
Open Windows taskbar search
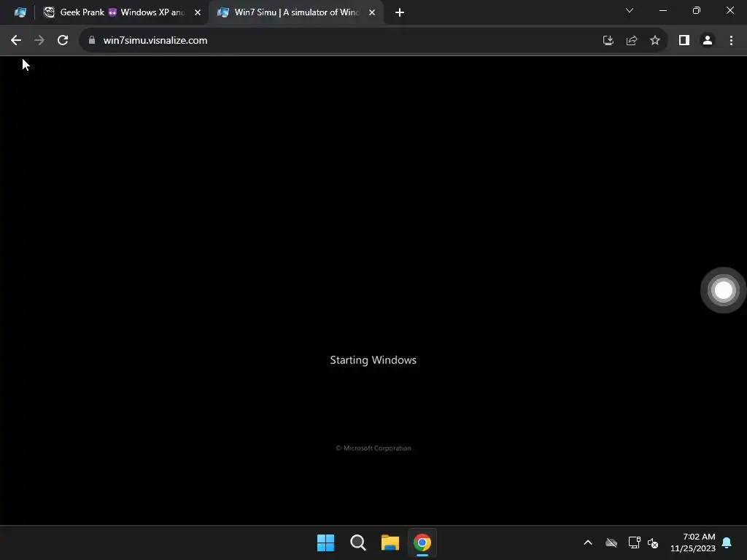[357, 542]
